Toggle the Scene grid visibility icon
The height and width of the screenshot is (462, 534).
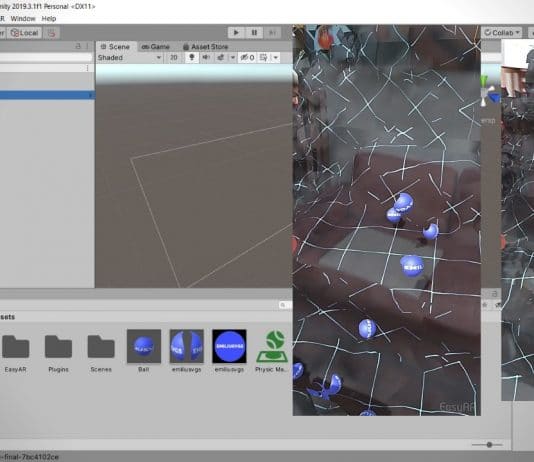[x=264, y=58]
